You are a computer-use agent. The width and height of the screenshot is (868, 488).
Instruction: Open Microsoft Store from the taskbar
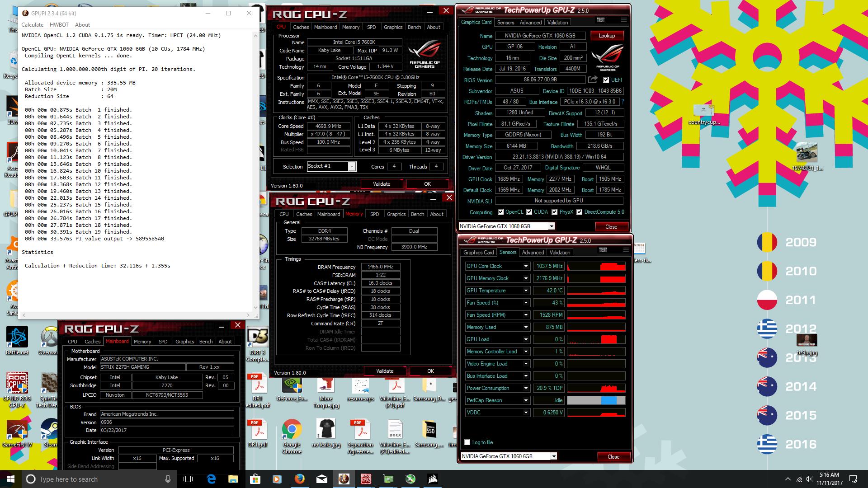coord(255,479)
